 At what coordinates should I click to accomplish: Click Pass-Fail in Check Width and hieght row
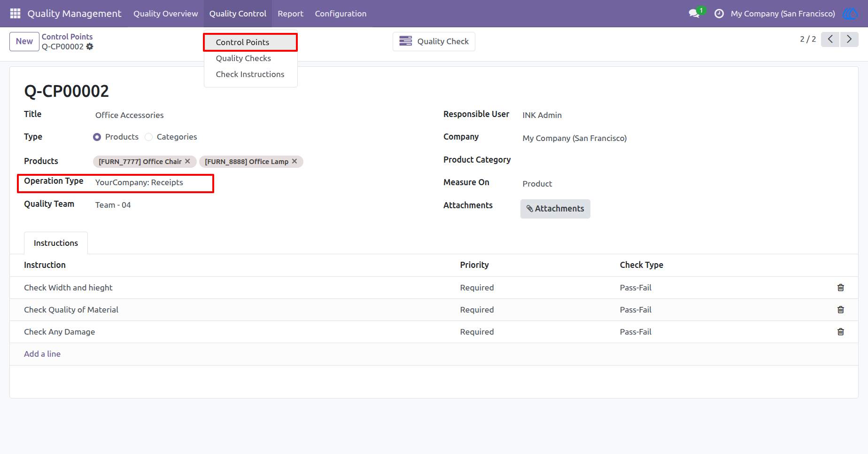pos(635,288)
